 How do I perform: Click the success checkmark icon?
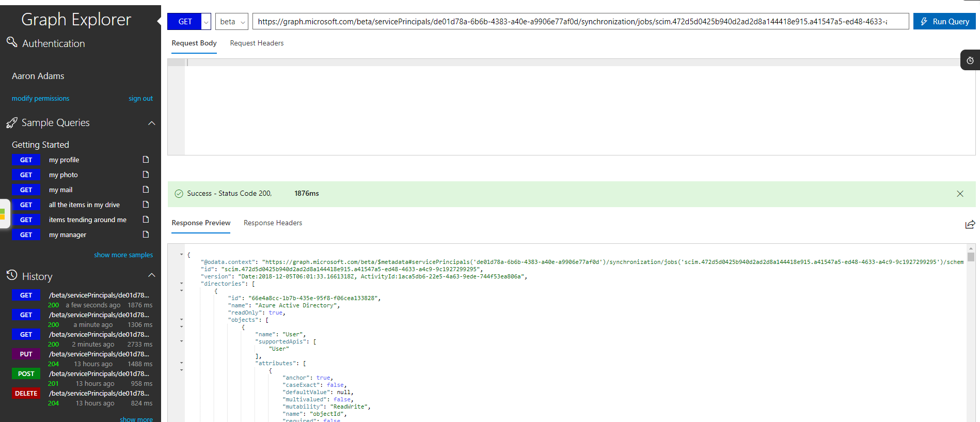(x=179, y=194)
